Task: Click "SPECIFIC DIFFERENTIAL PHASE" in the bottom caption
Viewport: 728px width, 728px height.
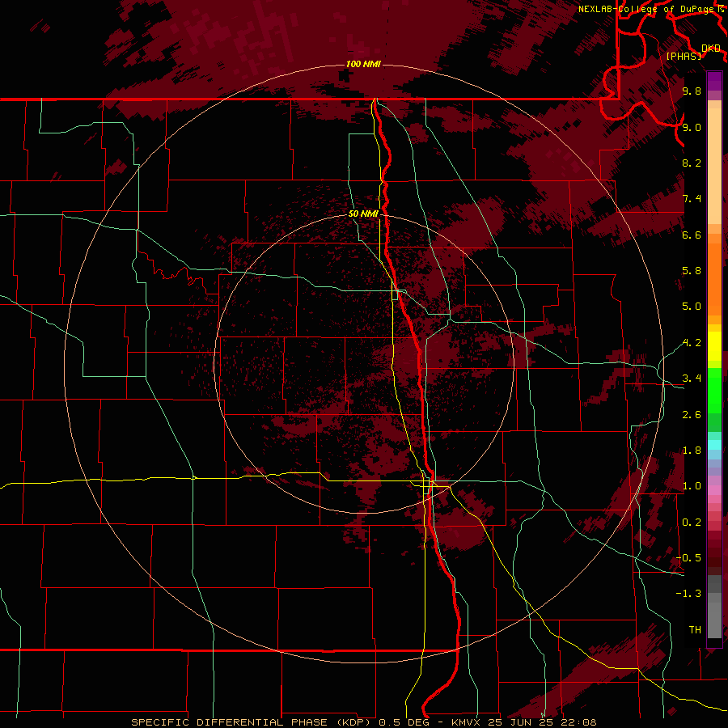Action: point(231,722)
